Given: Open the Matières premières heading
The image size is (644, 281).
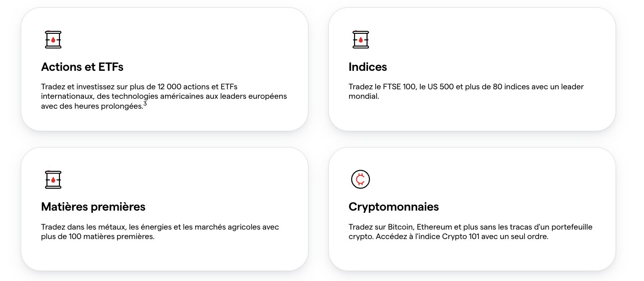Looking at the screenshot, I should pyautogui.click(x=93, y=207).
